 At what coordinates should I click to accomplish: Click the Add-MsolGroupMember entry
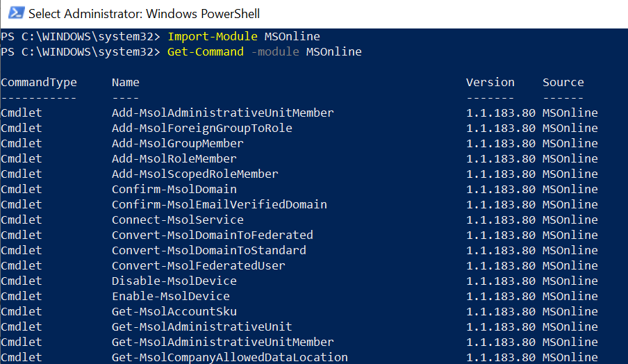tap(177, 143)
